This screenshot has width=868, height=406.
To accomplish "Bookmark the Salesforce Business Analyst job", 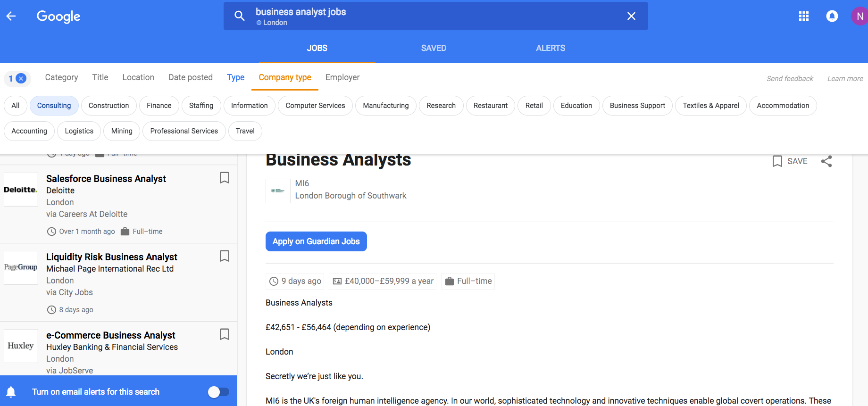I will (x=225, y=178).
